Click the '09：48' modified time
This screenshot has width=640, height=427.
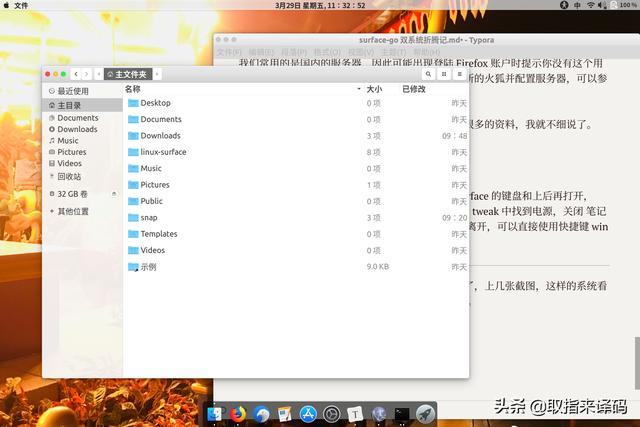pyautogui.click(x=455, y=136)
